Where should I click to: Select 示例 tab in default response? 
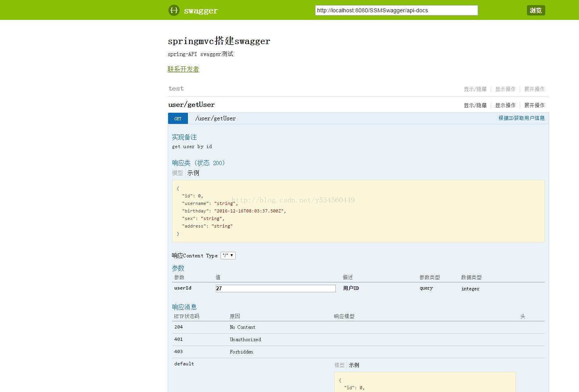[x=354, y=365]
